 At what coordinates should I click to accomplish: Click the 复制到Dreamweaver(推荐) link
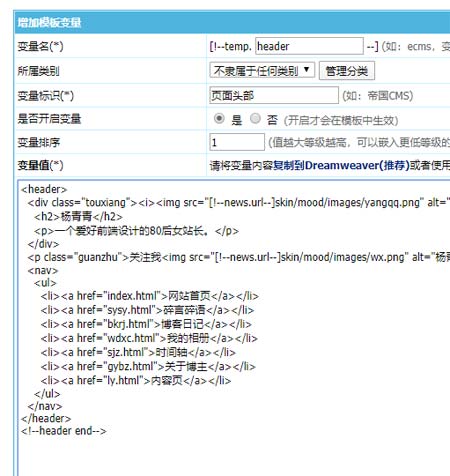(x=341, y=165)
